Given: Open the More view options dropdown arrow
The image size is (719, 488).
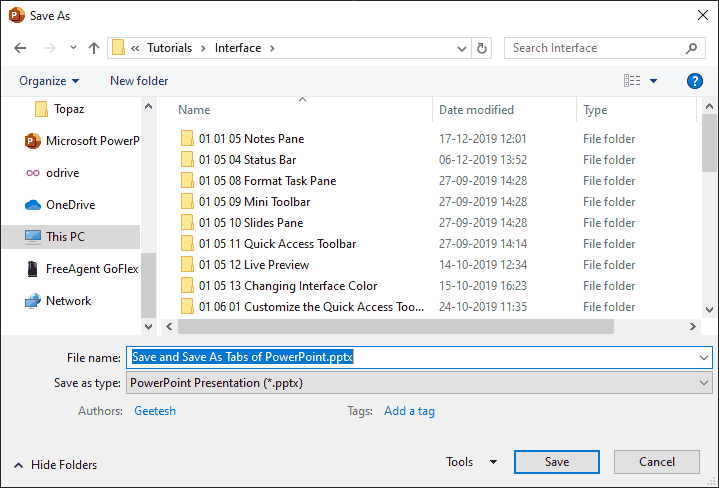Looking at the screenshot, I should [x=653, y=81].
